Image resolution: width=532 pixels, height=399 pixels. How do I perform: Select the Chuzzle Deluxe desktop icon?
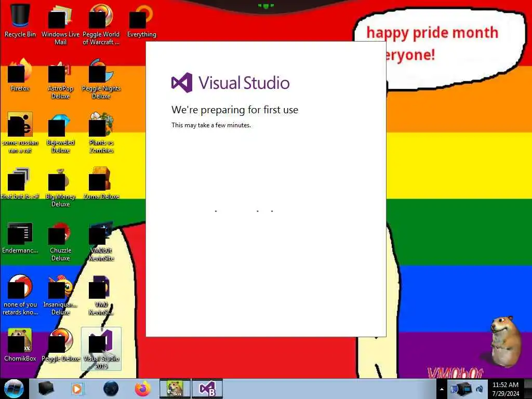click(60, 241)
